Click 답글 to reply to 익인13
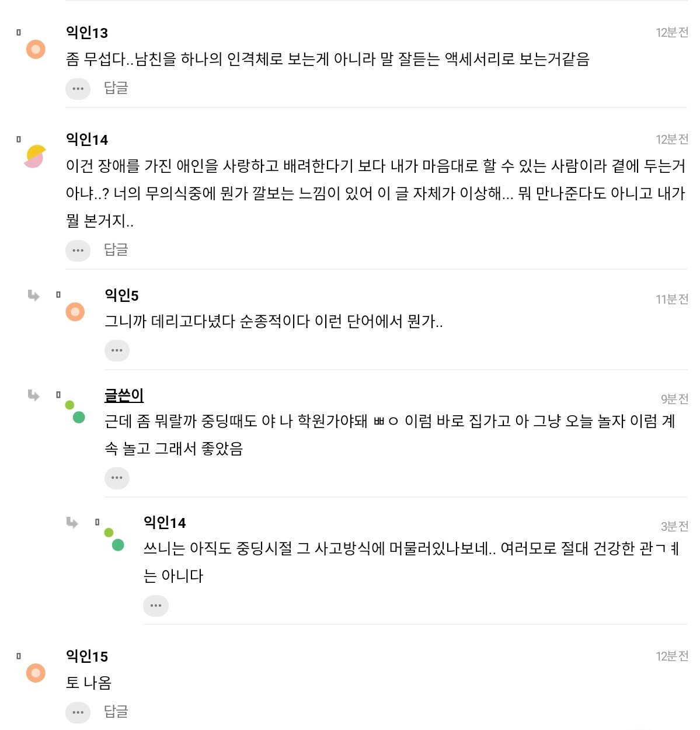This screenshot has height=730, width=700. click(116, 88)
